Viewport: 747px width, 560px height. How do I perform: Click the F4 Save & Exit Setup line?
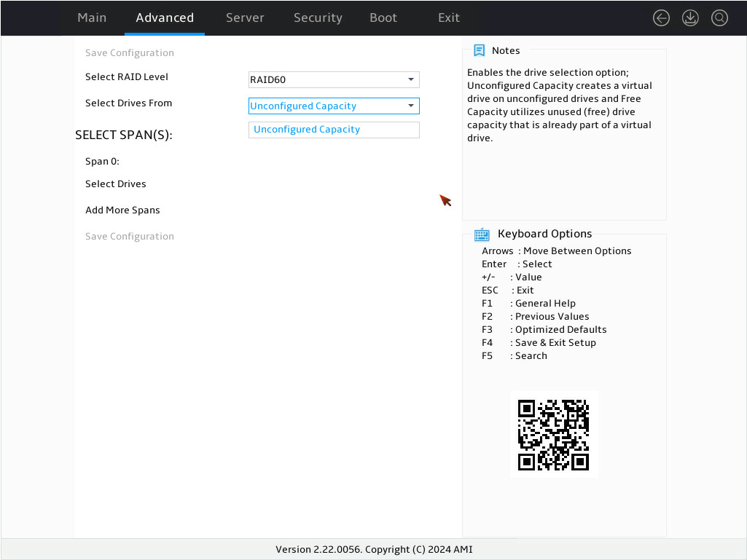(x=539, y=343)
